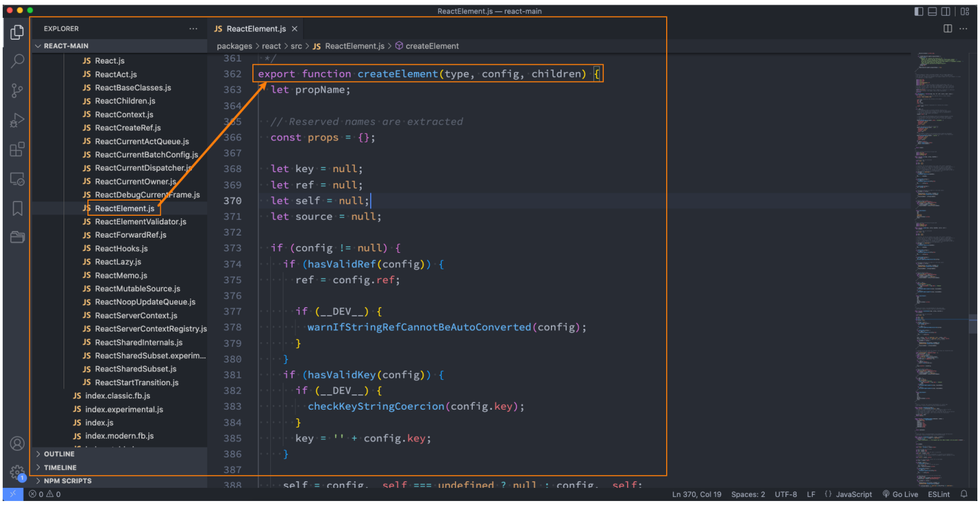Toggle the primary sidebar layout button
This screenshot has width=980, height=505.
918,11
